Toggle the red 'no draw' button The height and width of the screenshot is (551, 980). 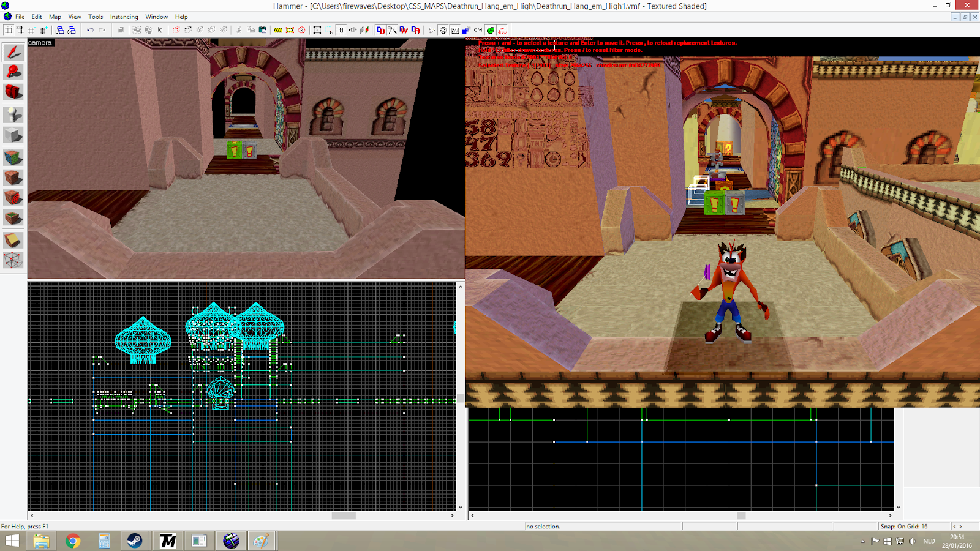(502, 30)
